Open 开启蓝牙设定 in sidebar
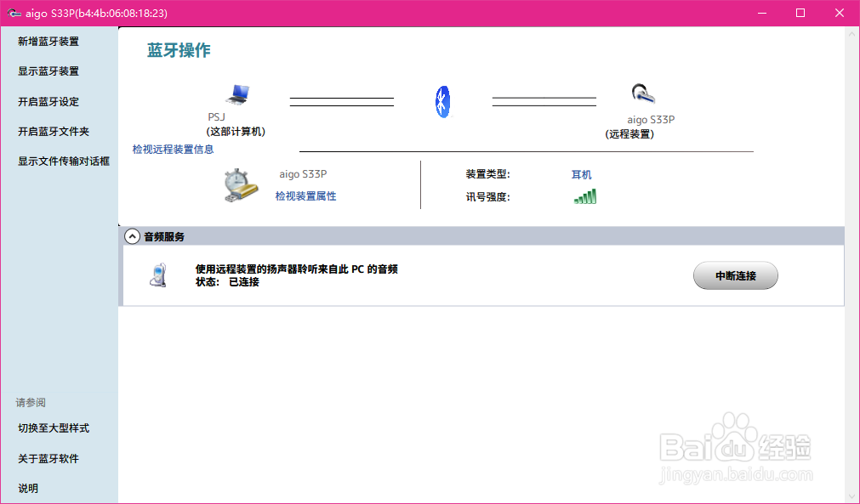Image resolution: width=860 pixels, height=504 pixels. point(48,101)
